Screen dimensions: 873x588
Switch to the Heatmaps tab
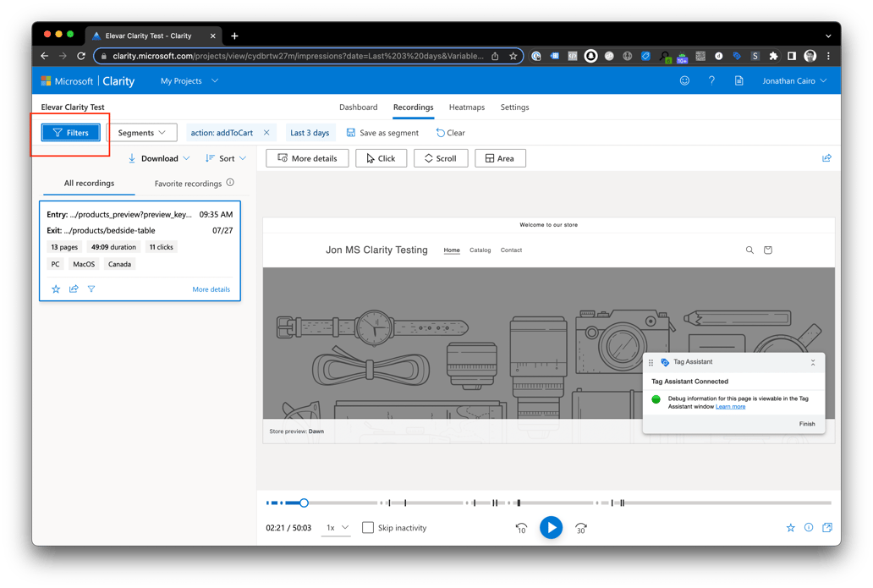466,107
